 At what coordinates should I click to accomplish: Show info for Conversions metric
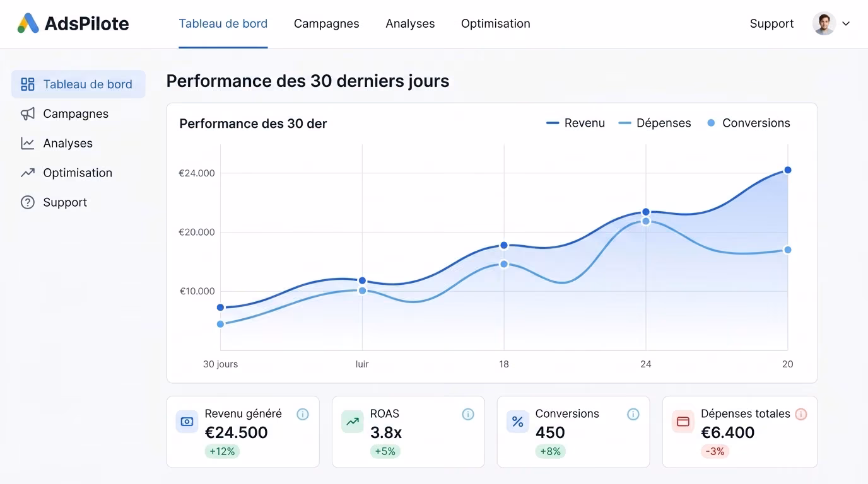pyautogui.click(x=633, y=414)
